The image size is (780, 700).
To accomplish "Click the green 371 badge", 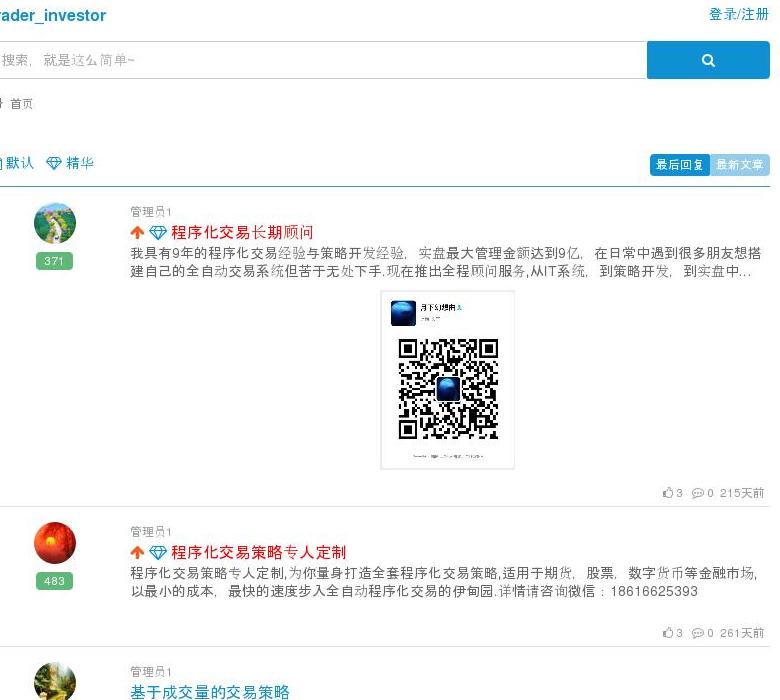I will [x=54, y=261].
